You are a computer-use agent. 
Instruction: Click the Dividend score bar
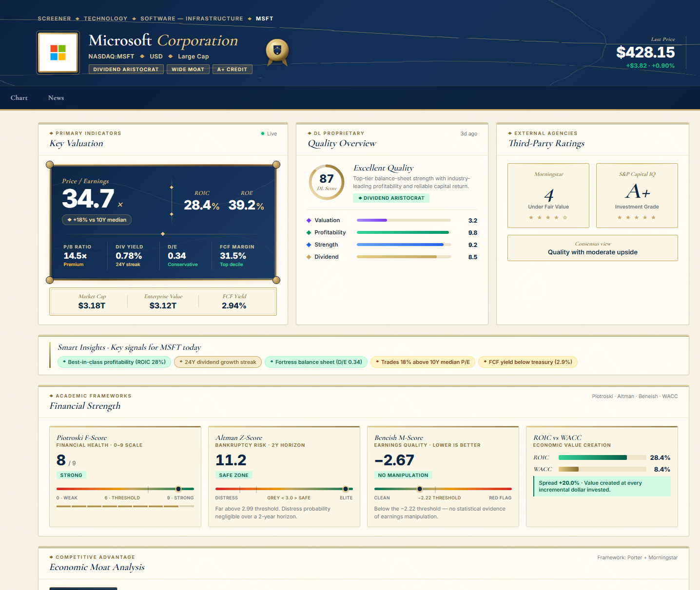click(404, 257)
